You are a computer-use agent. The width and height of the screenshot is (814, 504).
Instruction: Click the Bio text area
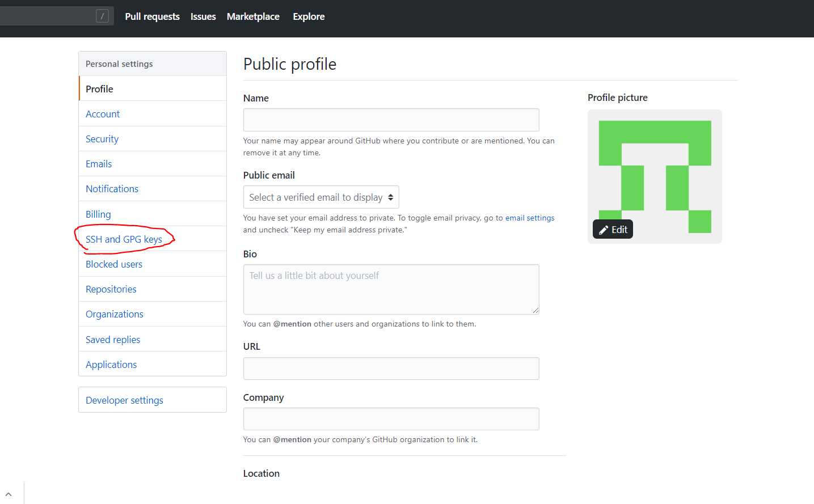pos(391,289)
